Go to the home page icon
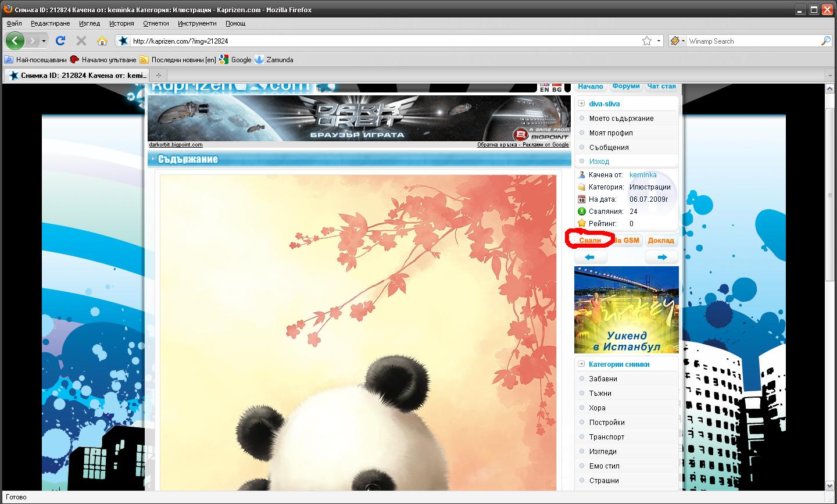The image size is (837, 504). pos(102,41)
